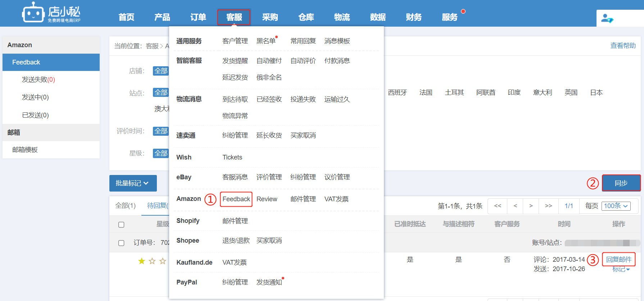The width and height of the screenshot is (644, 301).
Task: Select Feedback under Amazon in menu
Action: coord(236,199)
